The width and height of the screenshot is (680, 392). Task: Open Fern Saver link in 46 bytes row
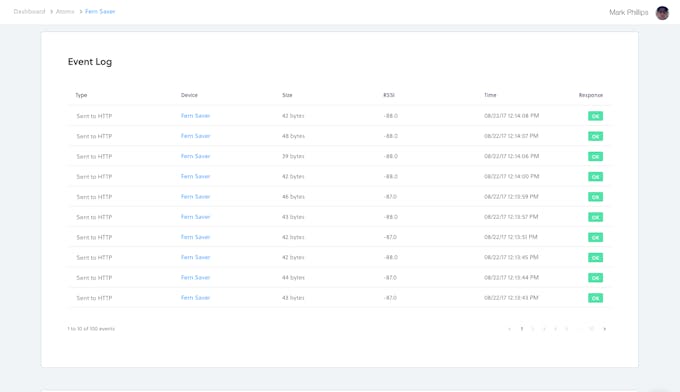point(195,196)
